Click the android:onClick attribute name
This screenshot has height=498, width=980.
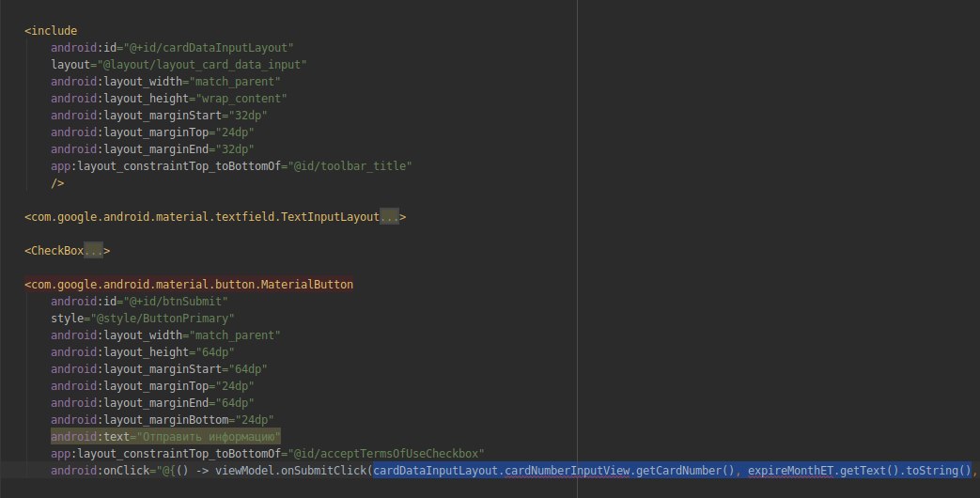point(100,470)
